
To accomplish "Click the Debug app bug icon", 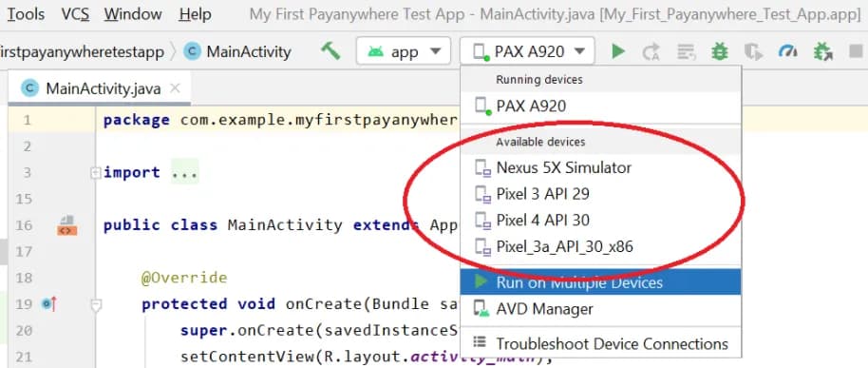I will (720, 51).
